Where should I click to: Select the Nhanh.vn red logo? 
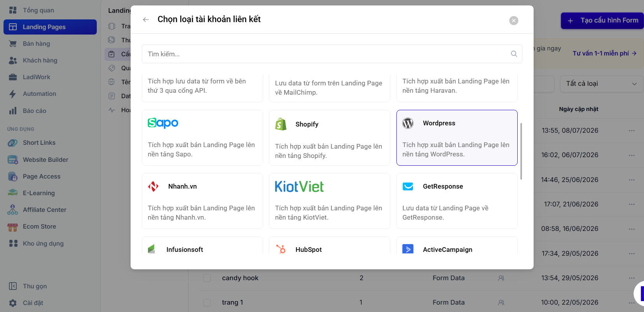coord(153,187)
